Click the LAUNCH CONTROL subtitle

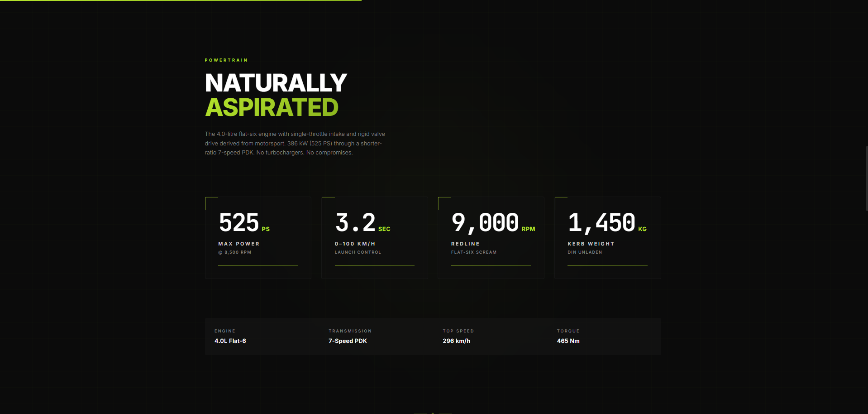tap(358, 252)
